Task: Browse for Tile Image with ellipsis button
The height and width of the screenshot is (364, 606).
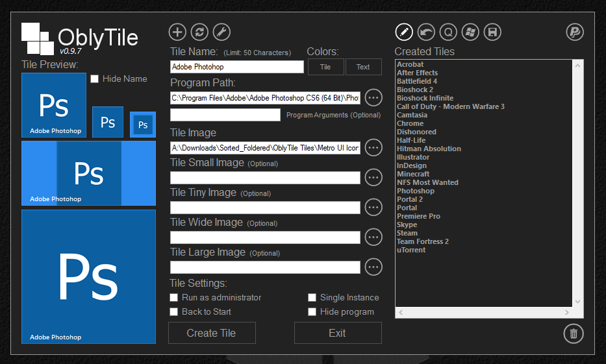Action: [373, 147]
